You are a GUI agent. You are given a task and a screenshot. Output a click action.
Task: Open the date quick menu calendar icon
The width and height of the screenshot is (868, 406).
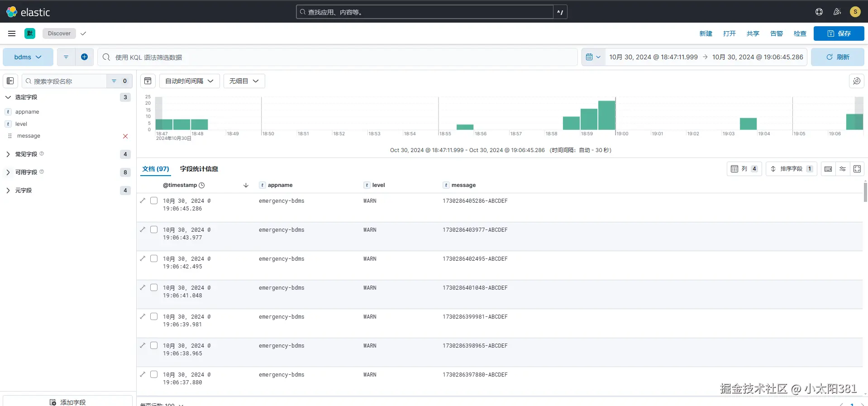pyautogui.click(x=593, y=57)
